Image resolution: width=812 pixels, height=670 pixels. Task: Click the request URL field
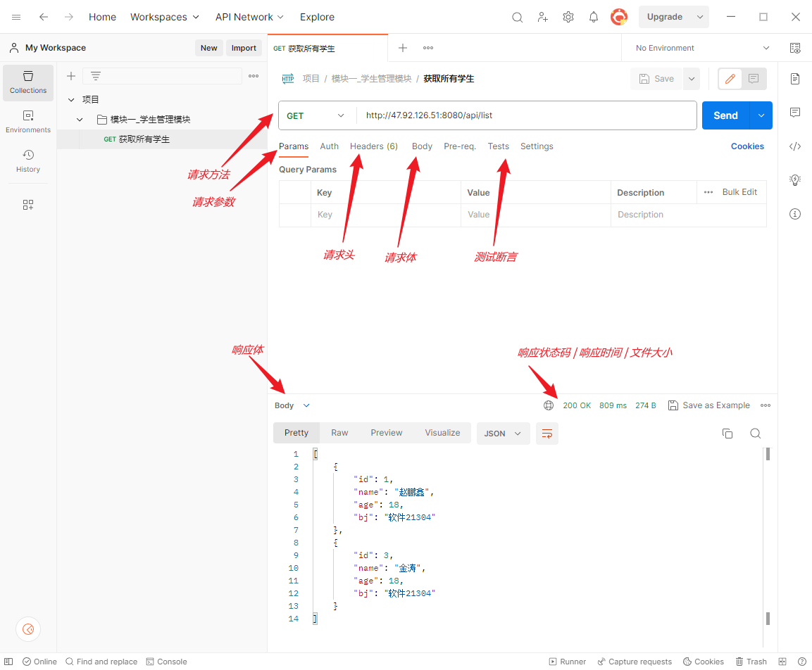click(526, 115)
